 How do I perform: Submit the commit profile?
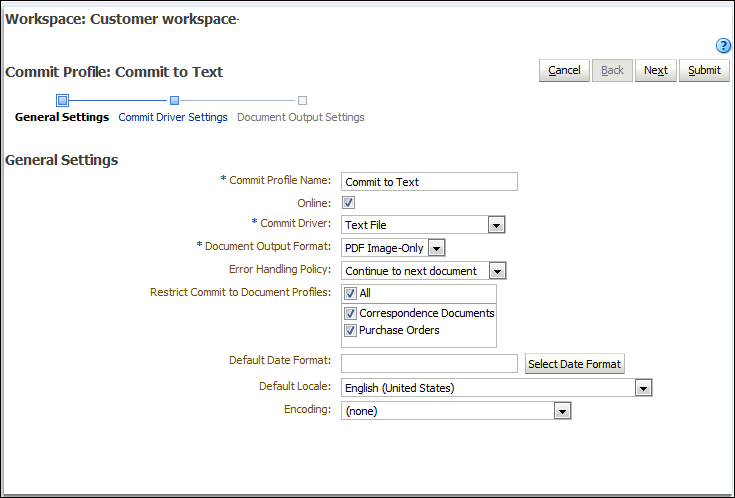(x=704, y=71)
